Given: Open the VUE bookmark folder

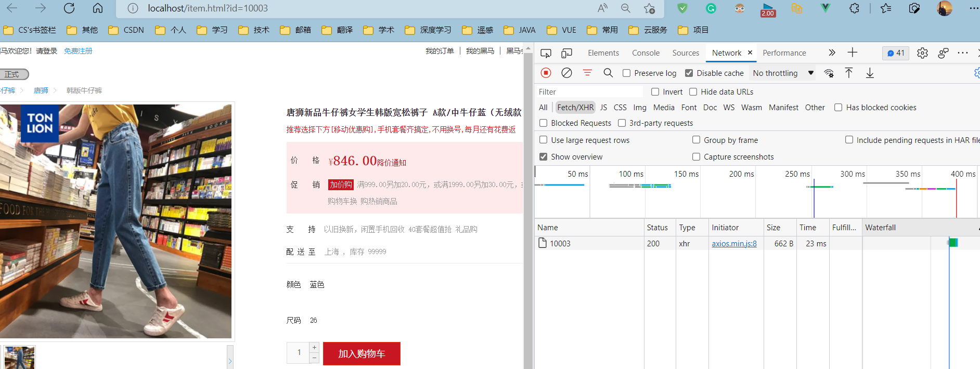Looking at the screenshot, I should click(x=561, y=30).
